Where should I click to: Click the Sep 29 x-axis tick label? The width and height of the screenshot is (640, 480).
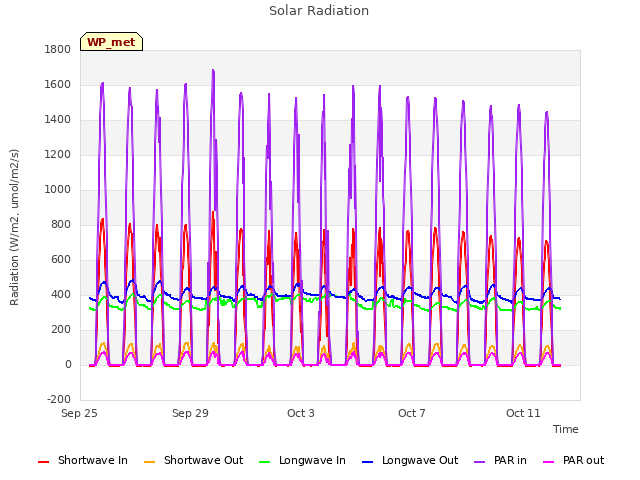pos(190,413)
